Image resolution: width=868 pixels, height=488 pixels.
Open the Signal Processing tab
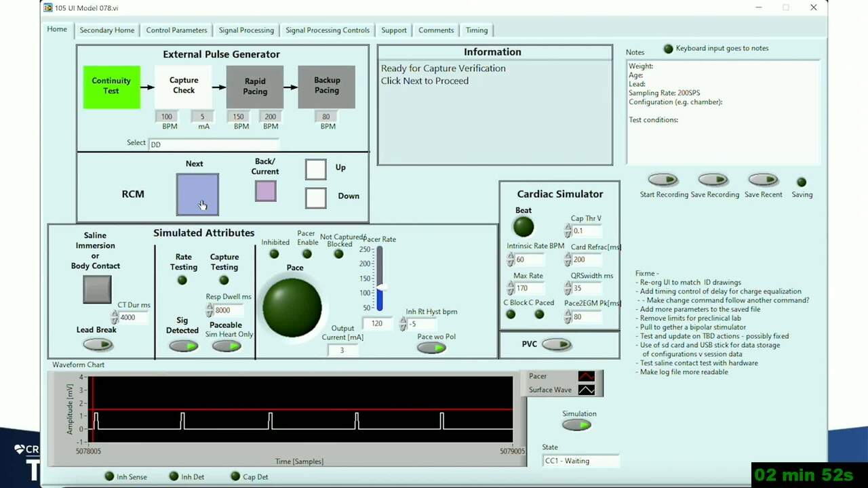(x=246, y=30)
